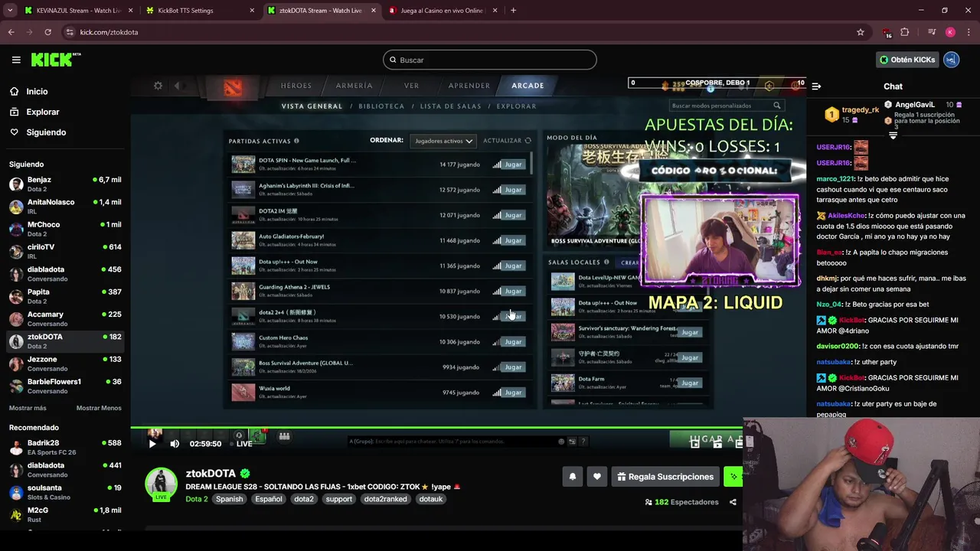Screen dimensions: 980x551
Task: Open the Kick hamburger menu
Action: click(16, 60)
